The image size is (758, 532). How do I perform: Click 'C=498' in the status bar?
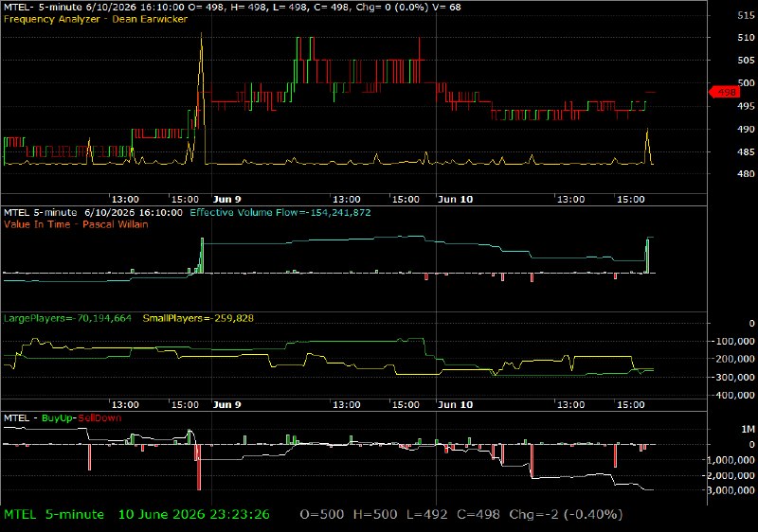pos(478,515)
